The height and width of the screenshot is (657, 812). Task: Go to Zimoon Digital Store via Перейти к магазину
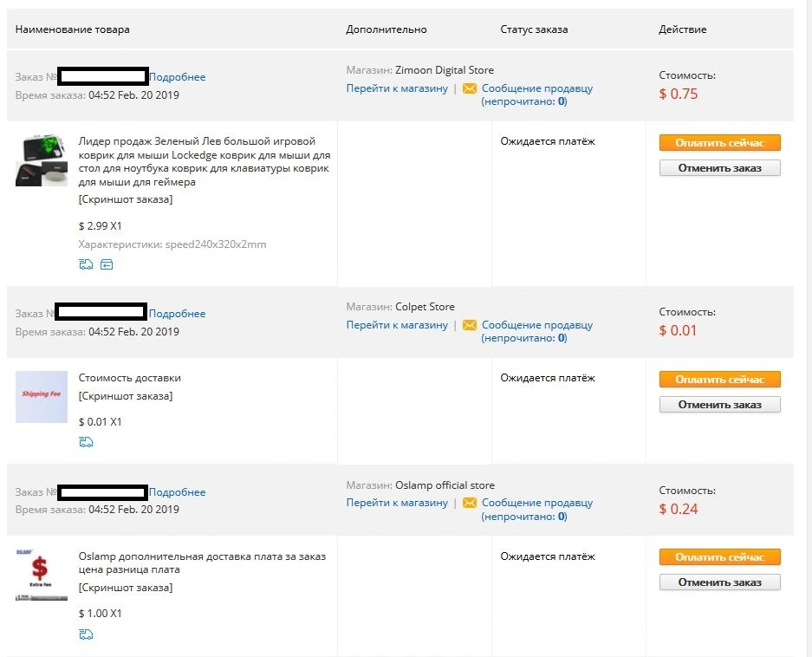397,88
